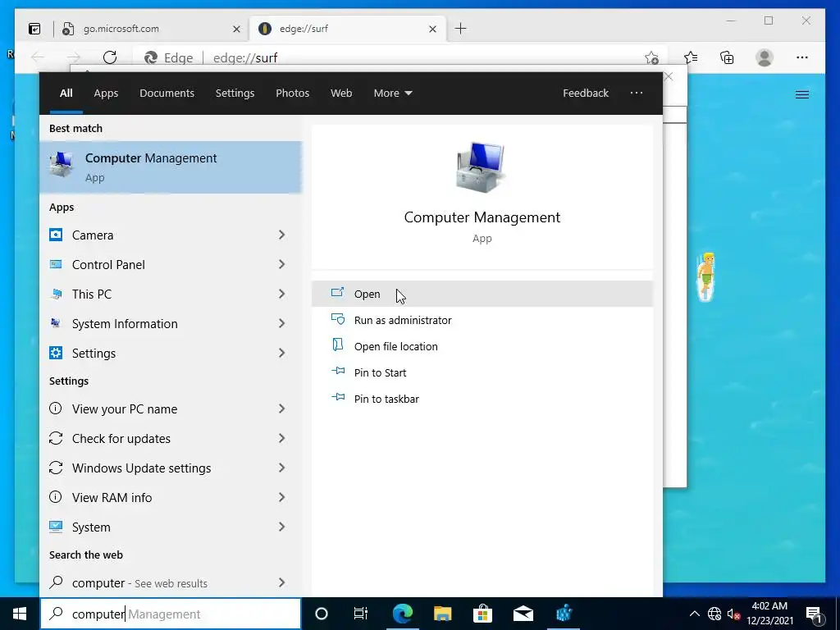Expand the System Information result chevron

(282, 323)
